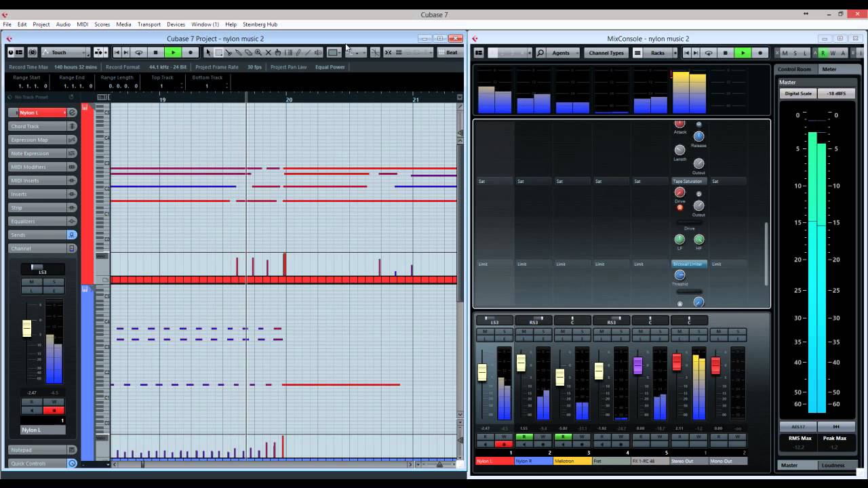
Task: Select the Mute X tool
Action: [268, 52]
